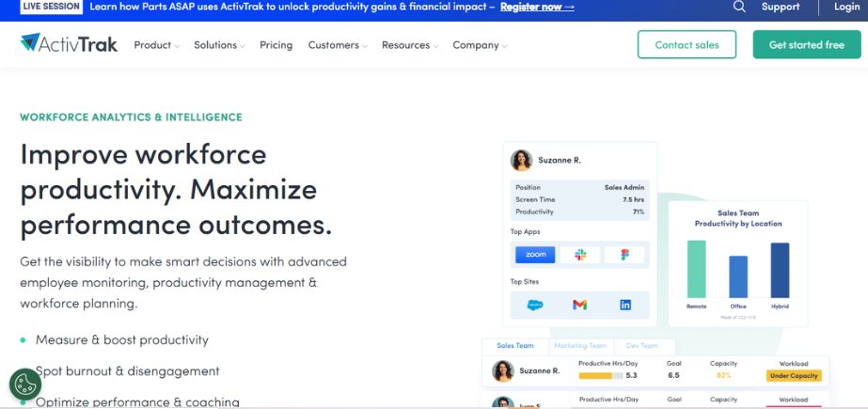Click 'Measure & boost productivity' bullet
The image size is (868, 409).
pyautogui.click(x=122, y=339)
